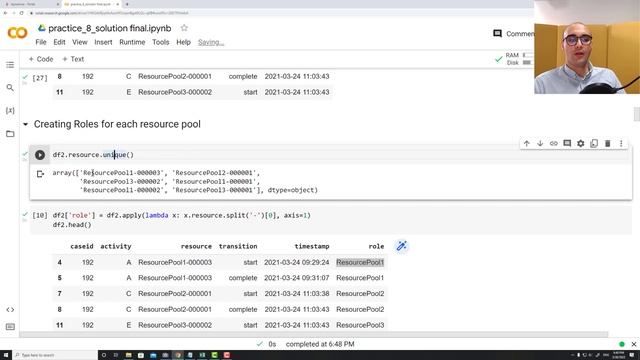This screenshot has height=360, width=640.
Task: Open the terminal panel icon at sidebar bottom
Action: coord(10,327)
